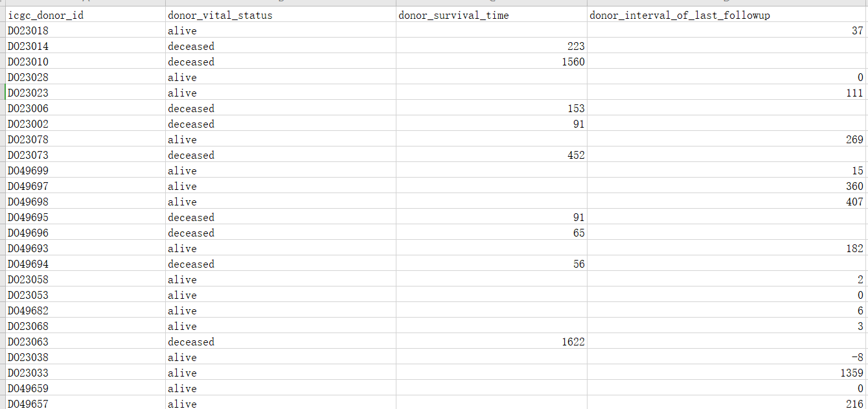
Task: Pick the D023053 cell
Action: pyautogui.click(x=85, y=295)
